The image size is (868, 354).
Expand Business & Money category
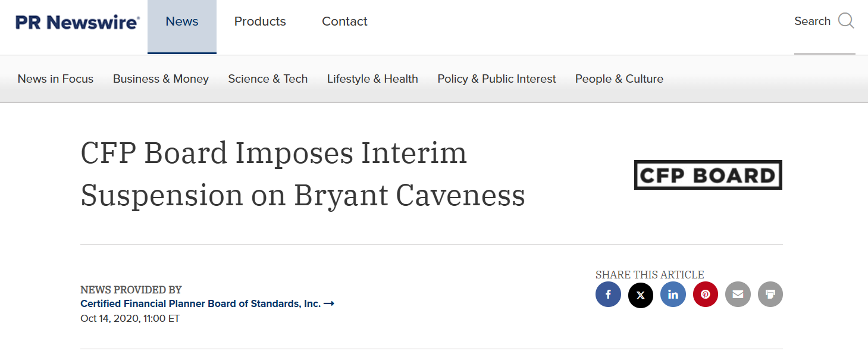point(161,79)
